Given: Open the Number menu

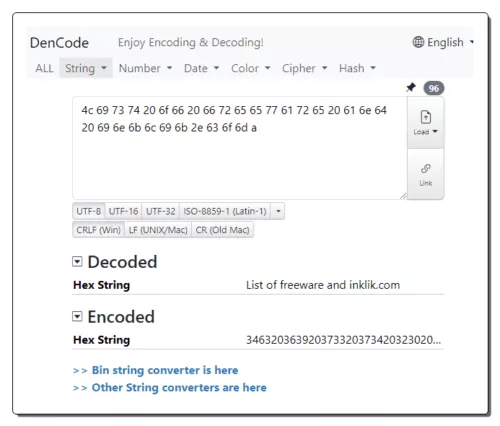Looking at the screenshot, I should click(x=145, y=68).
